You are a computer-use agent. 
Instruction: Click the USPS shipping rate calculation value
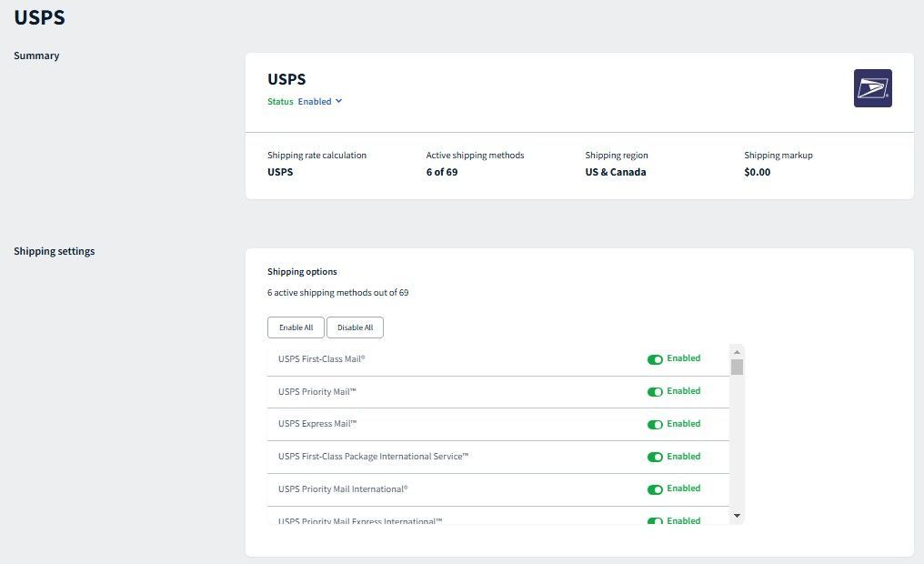pyautogui.click(x=280, y=172)
